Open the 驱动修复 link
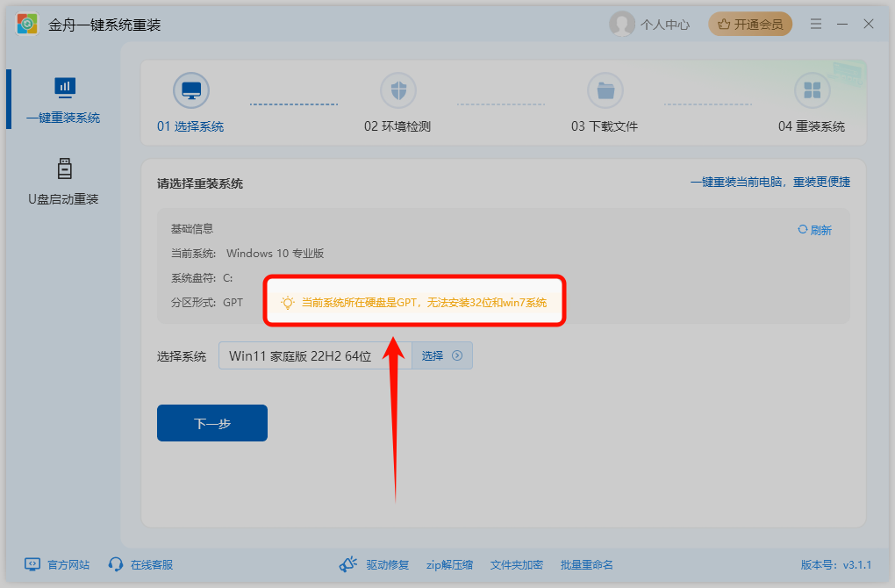The height and width of the screenshot is (588, 895). pos(388,564)
